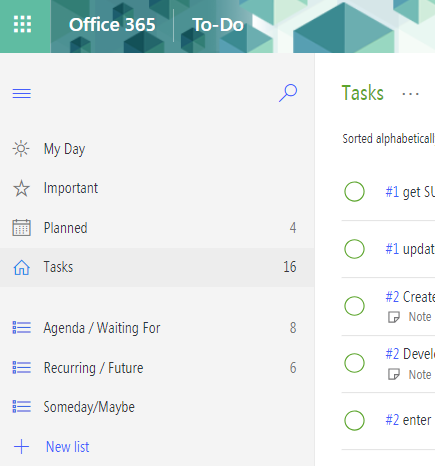Viewport: 435px width, 466px height.
Task: Click the Tasks home icon
Action: (22, 267)
